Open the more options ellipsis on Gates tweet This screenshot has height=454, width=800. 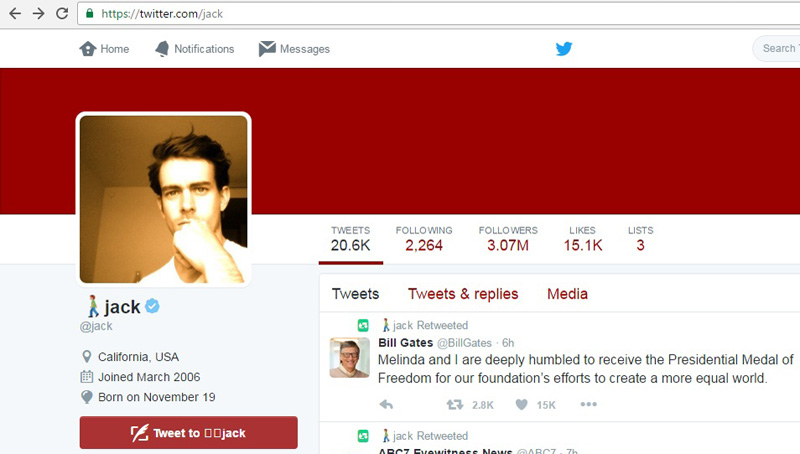coord(588,404)
